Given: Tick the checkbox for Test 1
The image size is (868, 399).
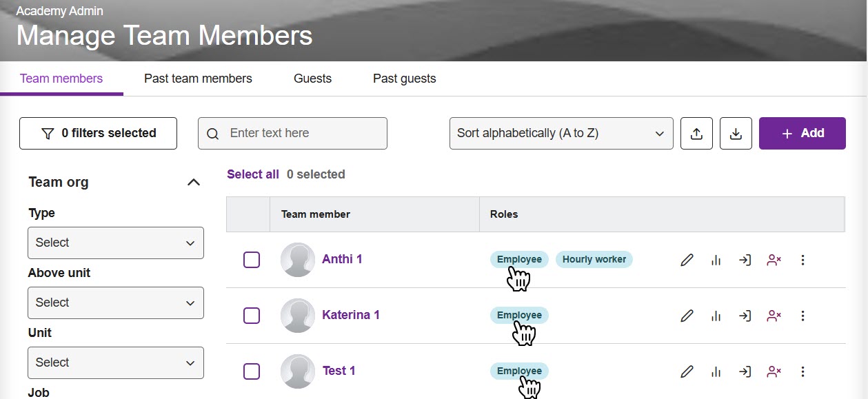Looking at the screenshot, I should [x=252, y=371].
